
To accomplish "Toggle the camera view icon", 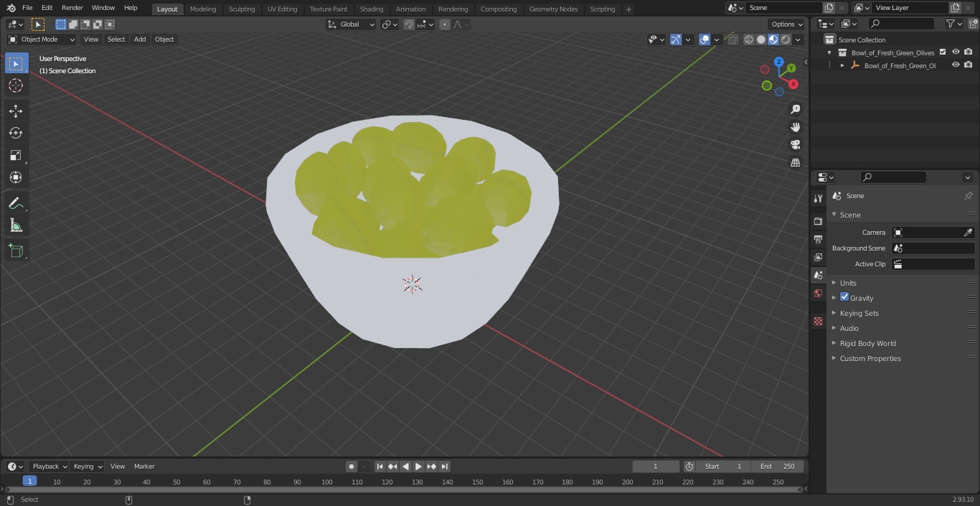I will 795,145.
